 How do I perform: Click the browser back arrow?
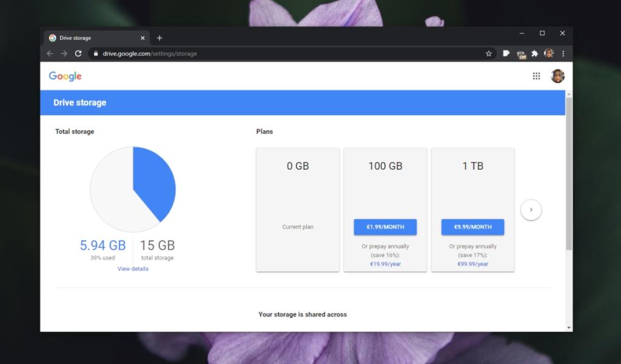coord(49,53)
